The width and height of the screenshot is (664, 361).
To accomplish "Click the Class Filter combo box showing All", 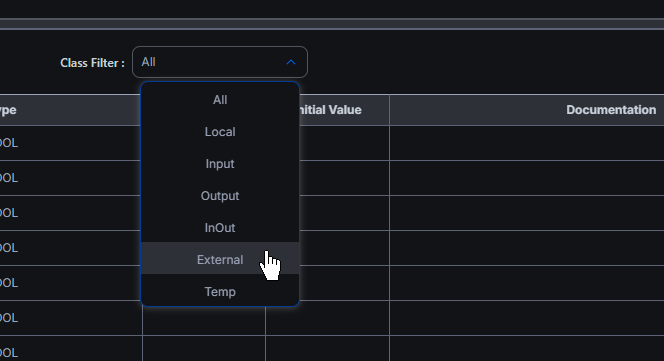I will tap(220, 62).
